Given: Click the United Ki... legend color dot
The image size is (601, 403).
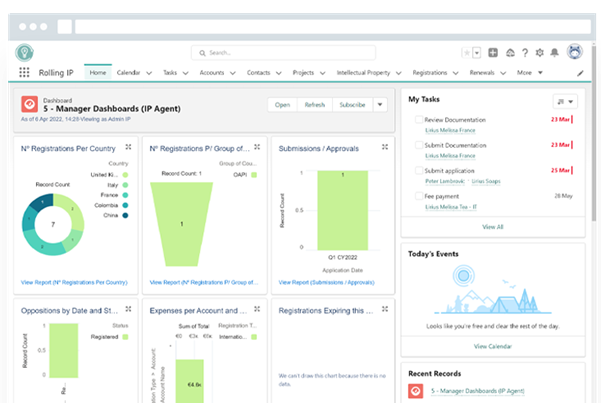Looking at the screenshot, I should [125, 175].
